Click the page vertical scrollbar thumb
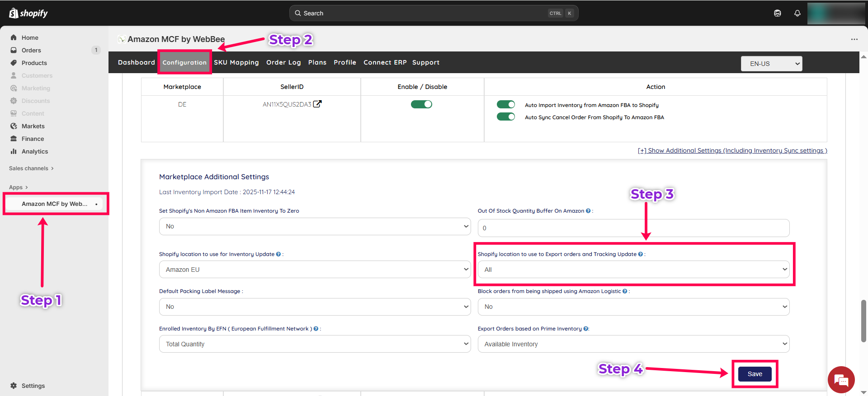Screen dimensions: 868x396 pyautogui.click(x=863, y=321)
